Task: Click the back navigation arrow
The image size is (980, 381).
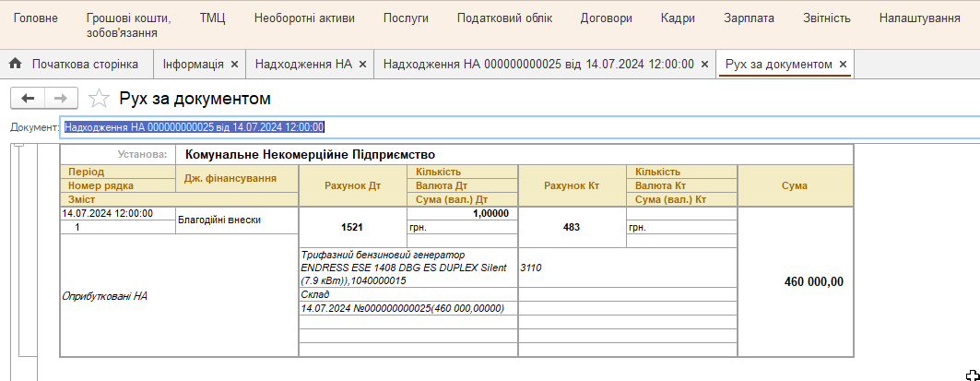Action: [x=28, y=99]
